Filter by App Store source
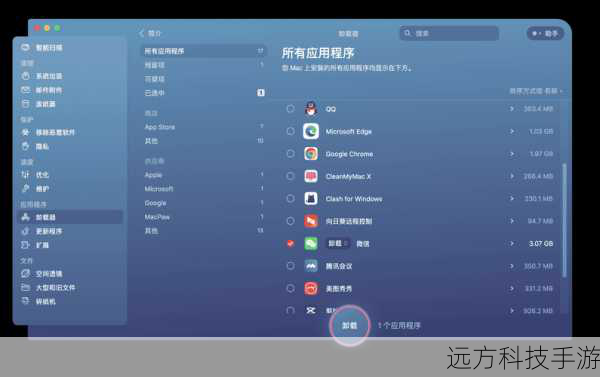 point(204,127)
